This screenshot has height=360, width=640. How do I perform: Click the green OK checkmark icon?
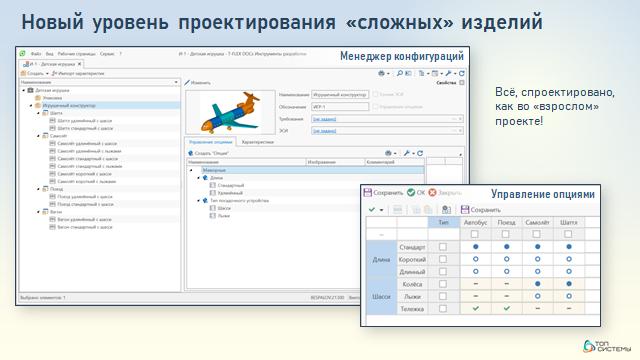[x=411, y=192]
